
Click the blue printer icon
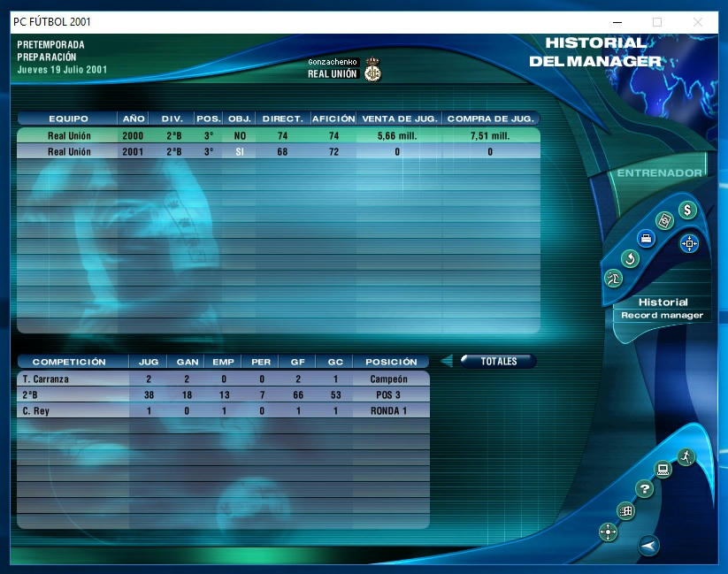pos(646,239)
